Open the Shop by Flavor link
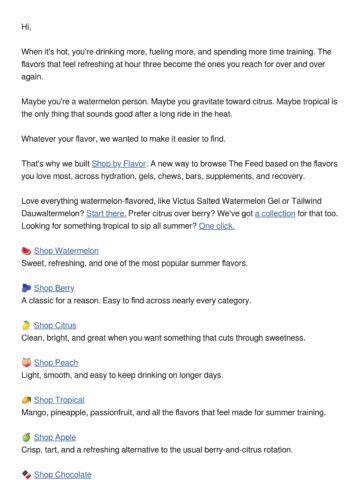360x480 pixels. point(119,164)
